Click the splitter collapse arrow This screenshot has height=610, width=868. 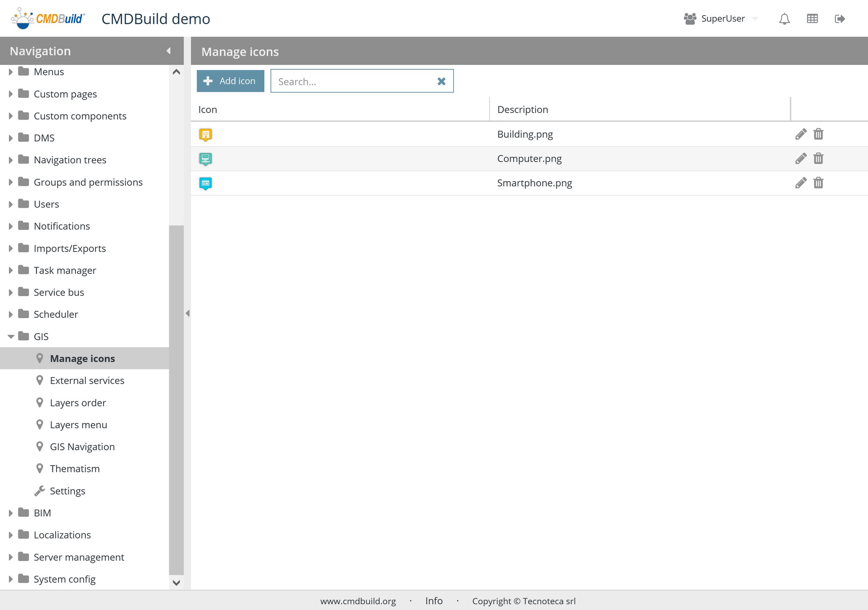(187, 313)
